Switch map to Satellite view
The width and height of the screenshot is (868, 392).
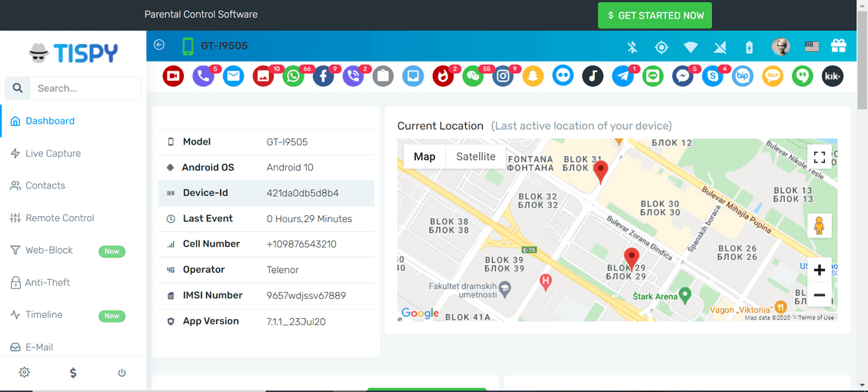click(476, 157)
